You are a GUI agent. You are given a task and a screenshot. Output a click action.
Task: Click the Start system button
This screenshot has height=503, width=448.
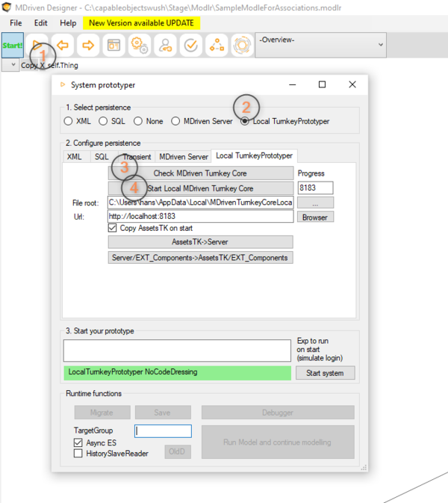tap(325, 373)
